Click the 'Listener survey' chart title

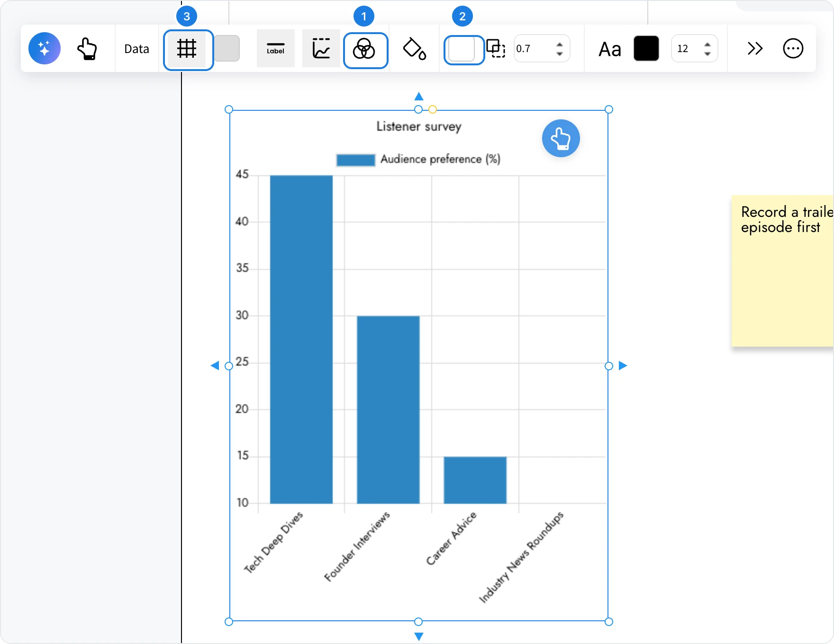(x=419, y=126)
